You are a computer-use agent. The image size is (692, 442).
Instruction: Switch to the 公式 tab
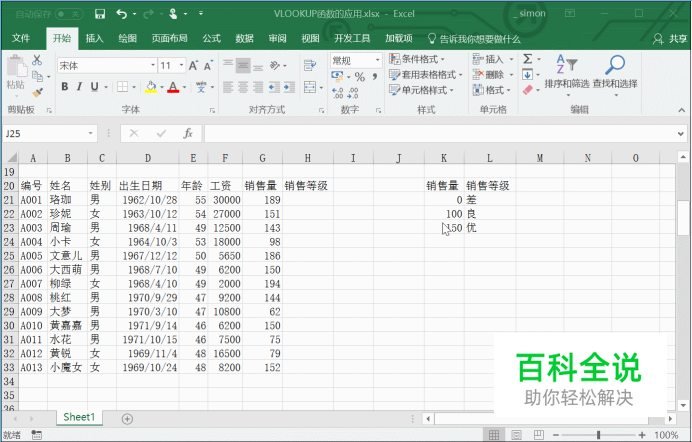point(211,38)
